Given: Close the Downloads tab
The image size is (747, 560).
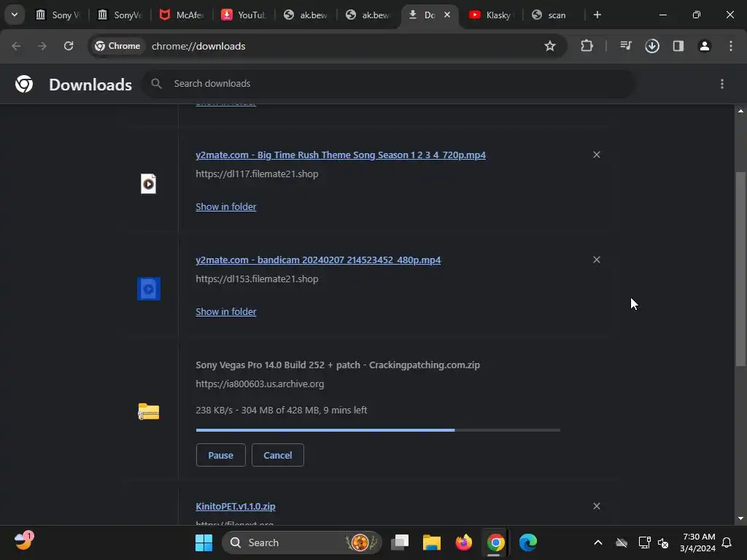Looking at the screenshot, I should (x=447, y=15).
